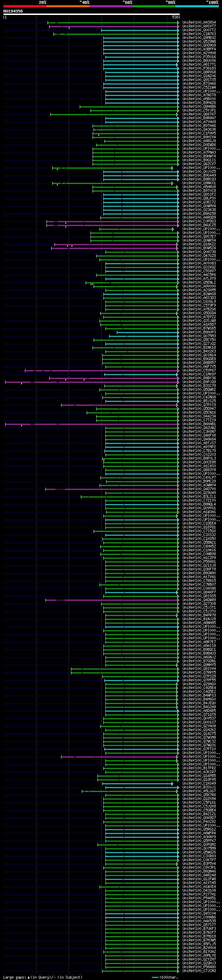
Task: Click the label UniRef100_A4C5P6
Action: pyautogui.click(x=199, y=275)
